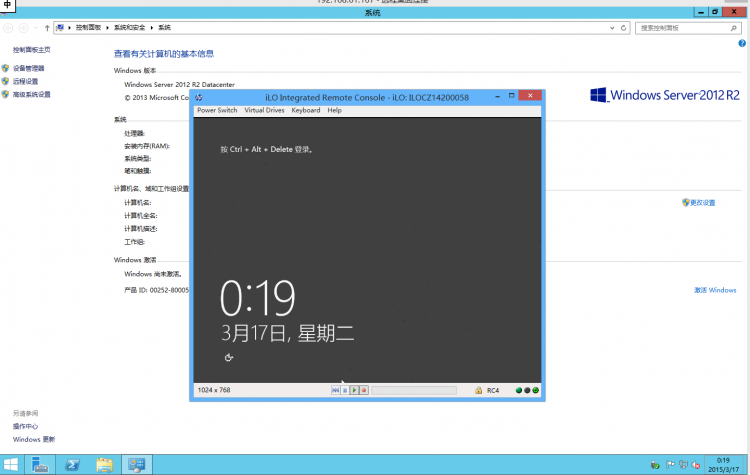Click the muted speaker tray icon
The image size is (750, 475).
[x=696, y=465]
